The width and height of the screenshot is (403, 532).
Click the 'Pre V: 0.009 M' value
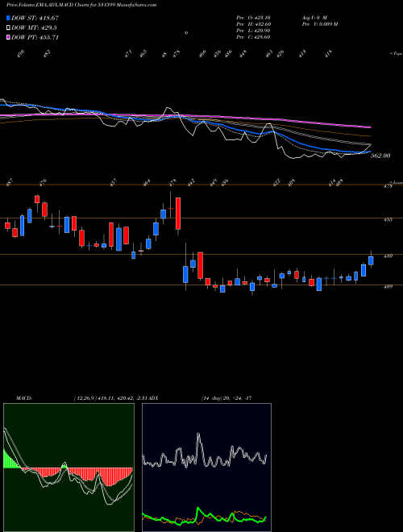pyautogui.click(x=319, y=24)
